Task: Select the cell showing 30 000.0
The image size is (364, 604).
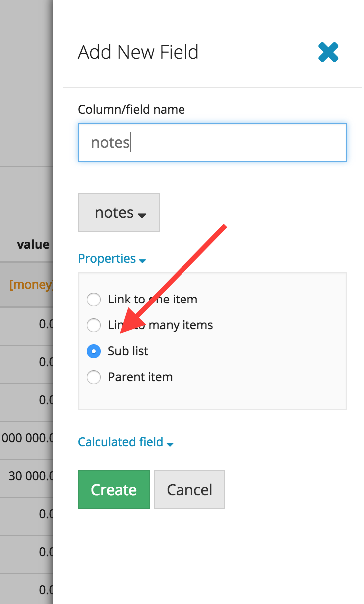Action: coord(30,476)
